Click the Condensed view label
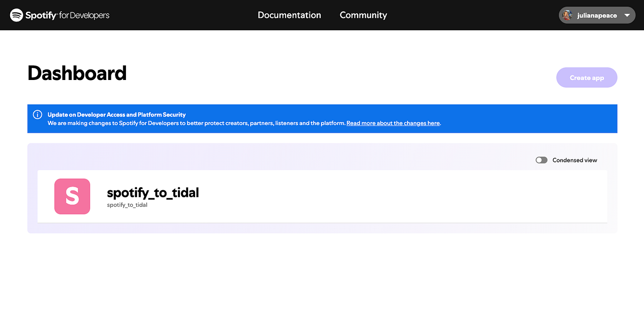The height and width of the screenshot is (331, 644). pos(575,160)
